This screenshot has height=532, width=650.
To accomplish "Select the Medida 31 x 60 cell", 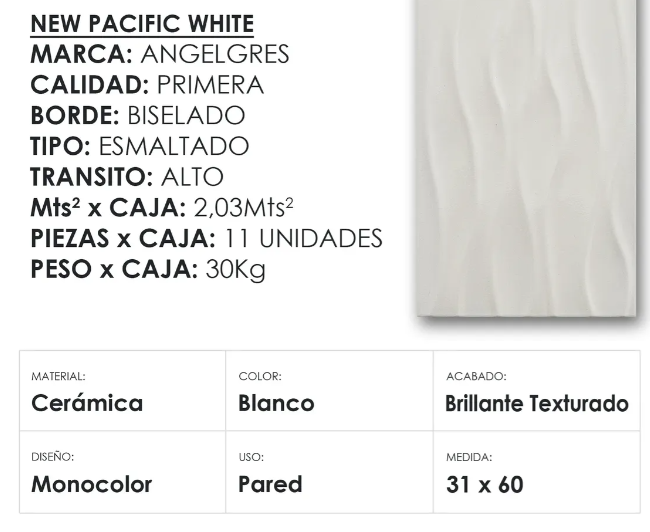I will [x=537, y=472].
